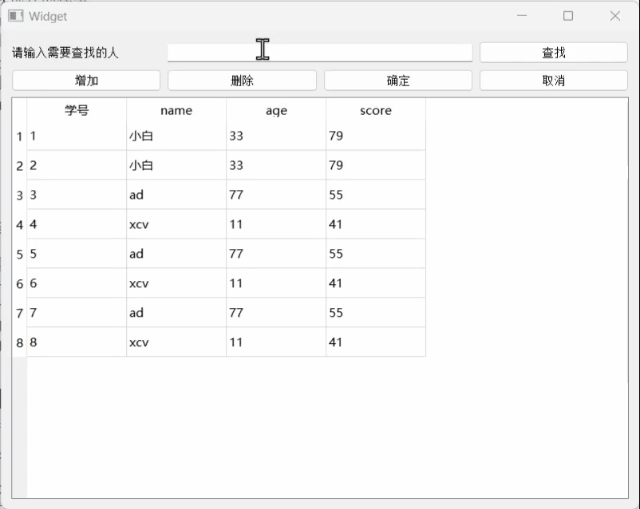Select age cell '33' in row 1
Screen dimensions: 640x509
pos(276,136)
